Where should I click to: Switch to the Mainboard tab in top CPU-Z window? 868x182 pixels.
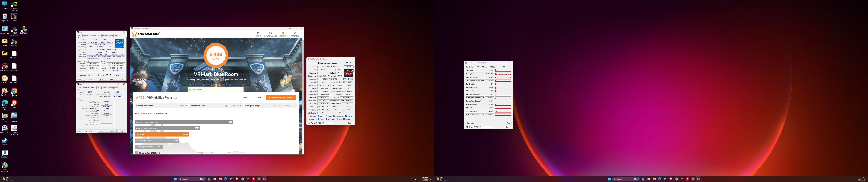[x=86, y=36]
